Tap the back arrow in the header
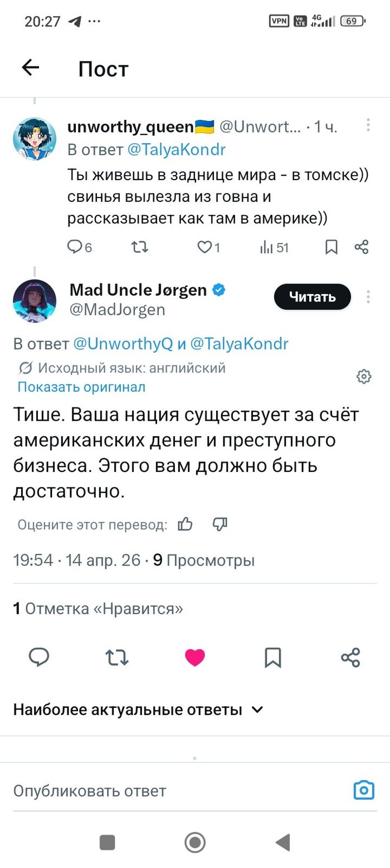Screen dimensions: 390x868 (31, 68)
